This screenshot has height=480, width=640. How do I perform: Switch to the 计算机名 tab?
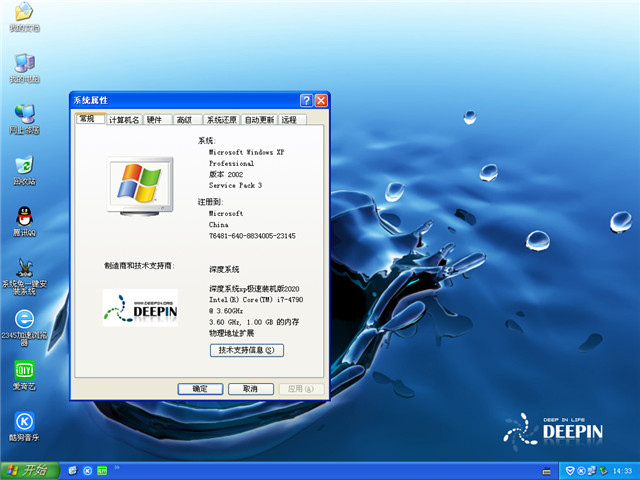click(124, 120)
